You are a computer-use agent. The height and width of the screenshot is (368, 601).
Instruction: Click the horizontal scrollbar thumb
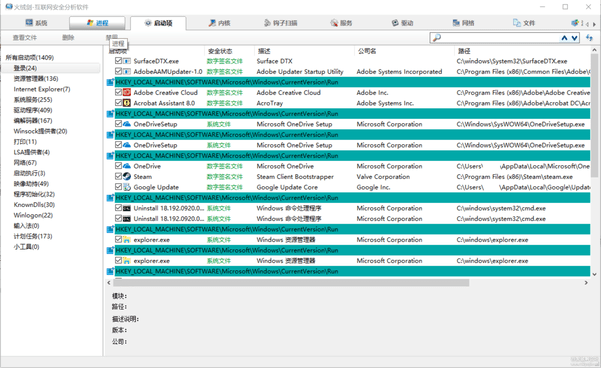(291, 283)
